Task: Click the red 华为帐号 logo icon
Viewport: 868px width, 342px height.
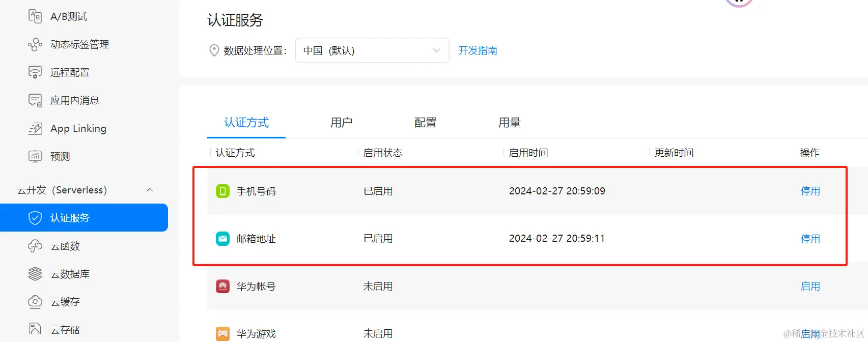Action: pos(222,287)
